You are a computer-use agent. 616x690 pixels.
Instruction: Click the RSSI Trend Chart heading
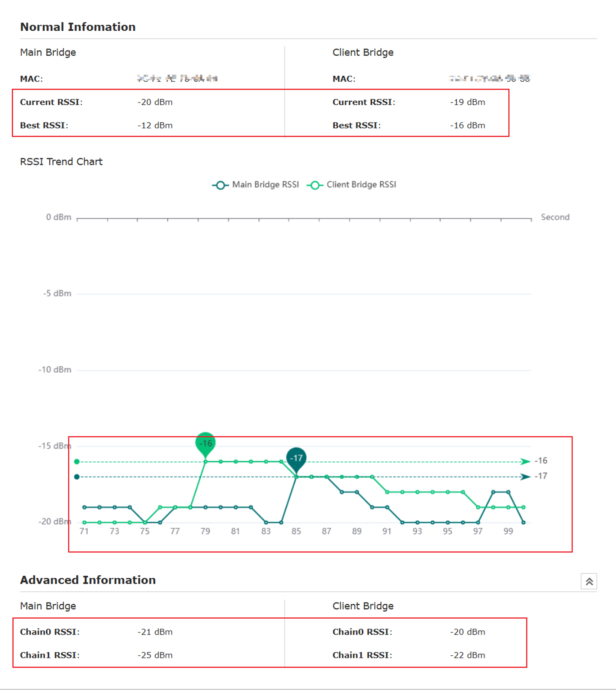[61, 162]
